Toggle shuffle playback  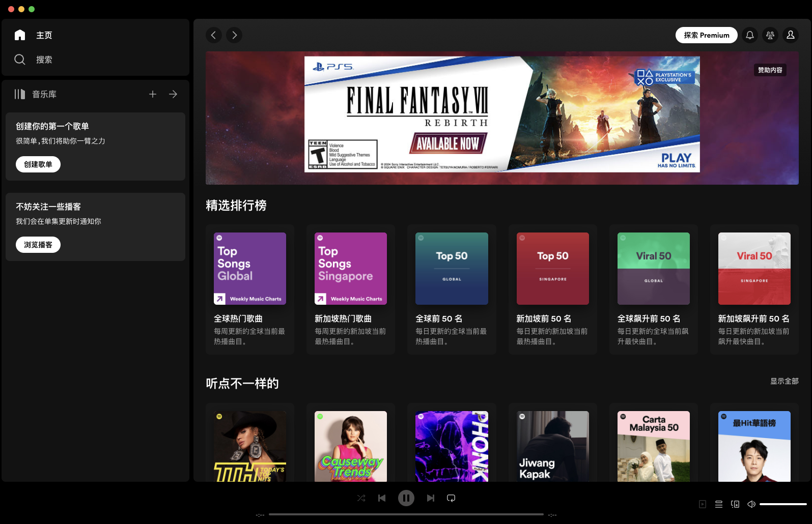click(361, 498)
